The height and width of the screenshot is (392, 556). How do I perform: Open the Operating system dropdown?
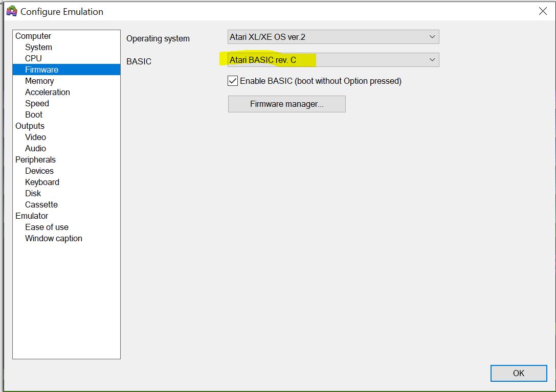click(333, 37)
